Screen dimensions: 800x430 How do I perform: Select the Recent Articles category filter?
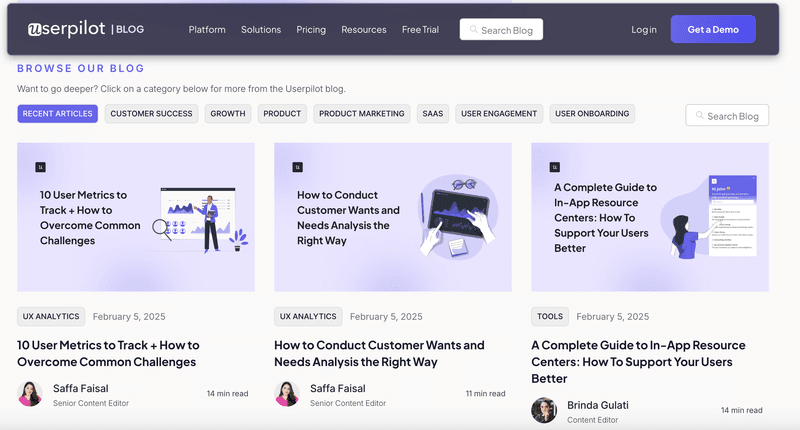[57, 114]
